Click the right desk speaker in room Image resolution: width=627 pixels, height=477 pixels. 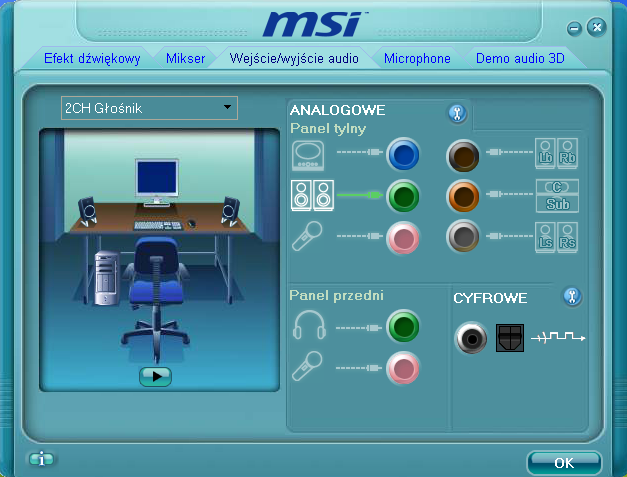pyautogui.click(x=231, y=211)
